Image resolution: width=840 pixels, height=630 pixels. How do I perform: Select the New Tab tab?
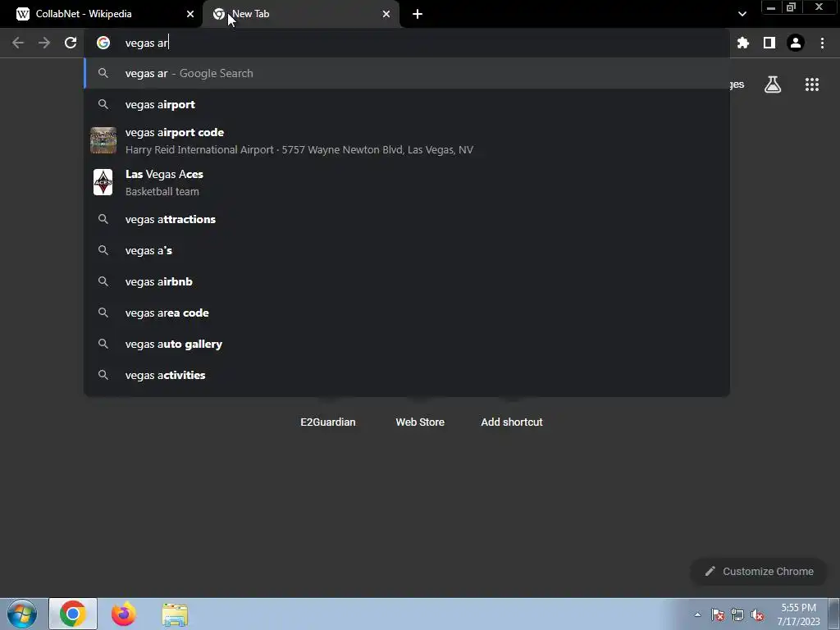tap(301, 14)
